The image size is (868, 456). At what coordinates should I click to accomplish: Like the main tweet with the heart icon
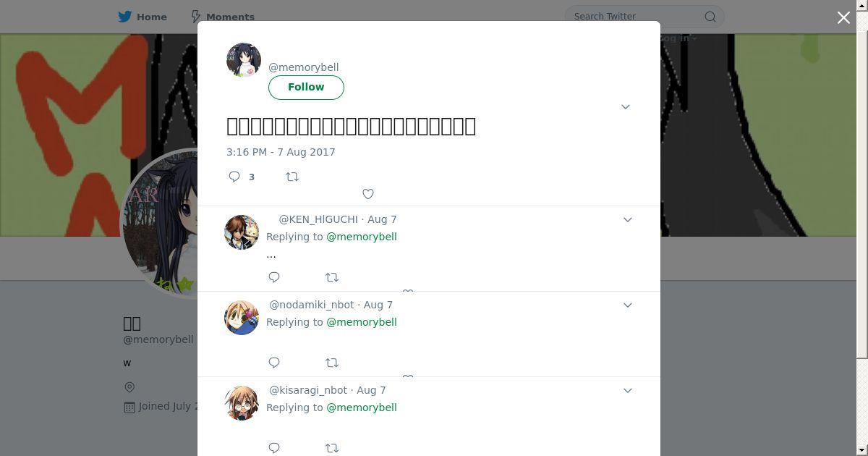[368, 194]
